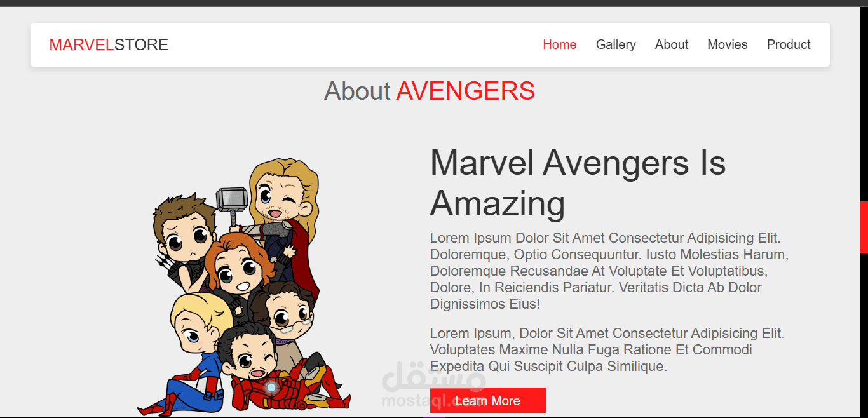Click the MARVELSTORE logo
868x418 pixels.
click(x=109, y=45)
